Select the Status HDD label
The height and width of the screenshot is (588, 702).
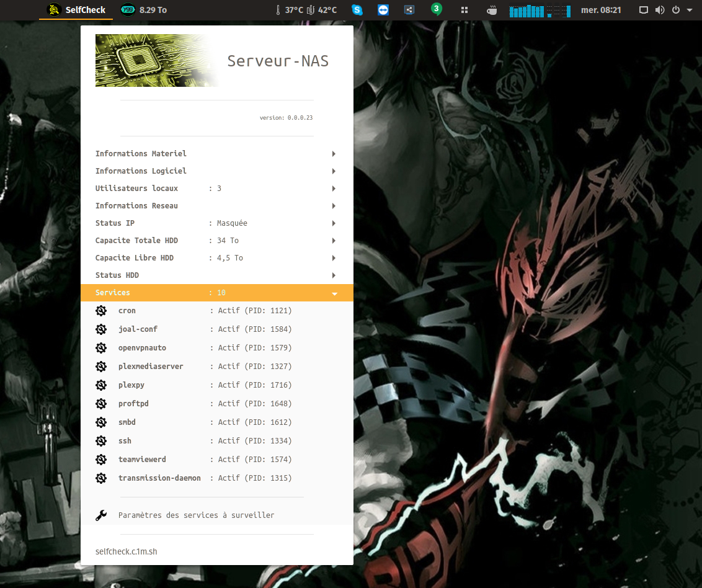[x=117, y=275]
